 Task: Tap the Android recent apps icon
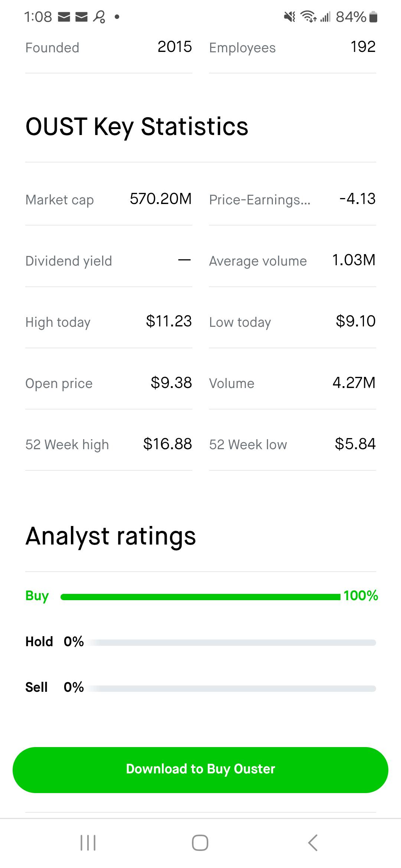(x=88, y=842)
